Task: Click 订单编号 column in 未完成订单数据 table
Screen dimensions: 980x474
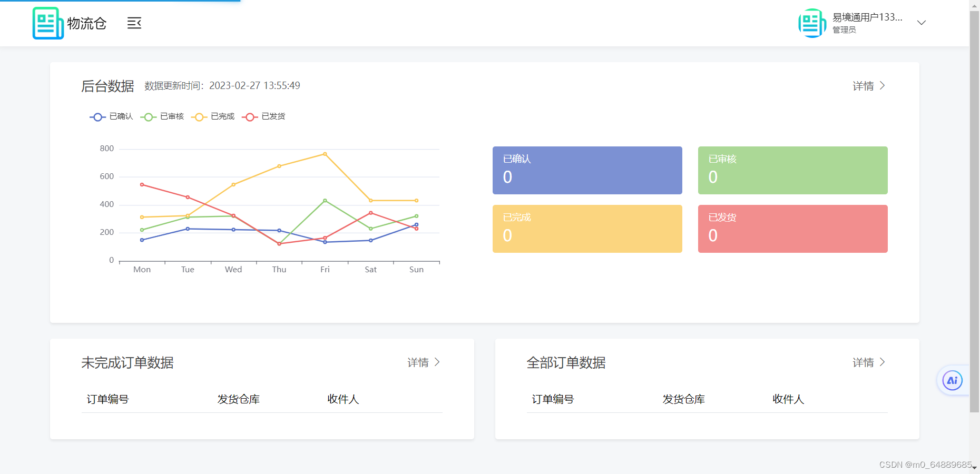Action: [107, 399]
